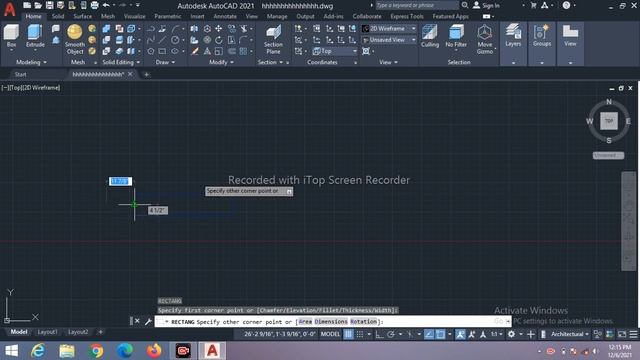Click MODEL space button in status bar
The height and width of the screenshot is (360, 640).
click(x=330, y=334)
